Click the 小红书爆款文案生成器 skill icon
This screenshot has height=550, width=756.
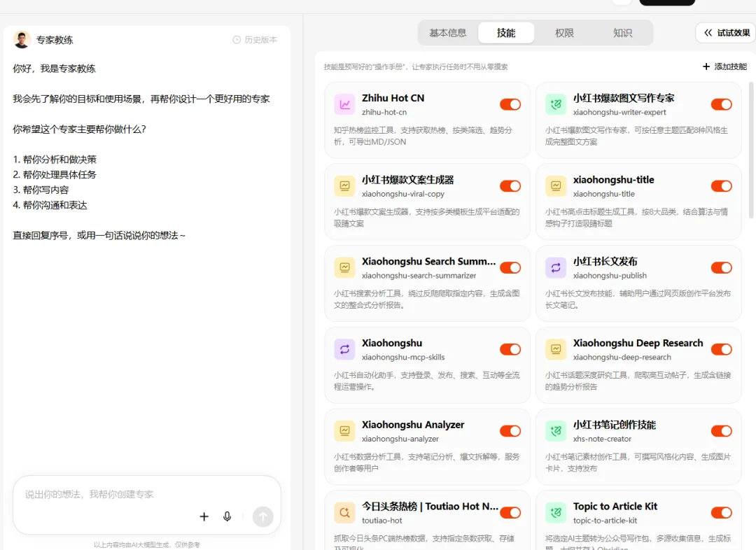coord(344,186)
